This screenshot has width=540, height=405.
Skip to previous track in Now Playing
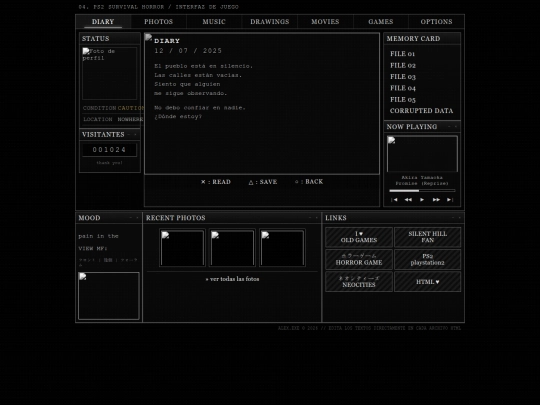pyautogui.click(x=394, y=200)
